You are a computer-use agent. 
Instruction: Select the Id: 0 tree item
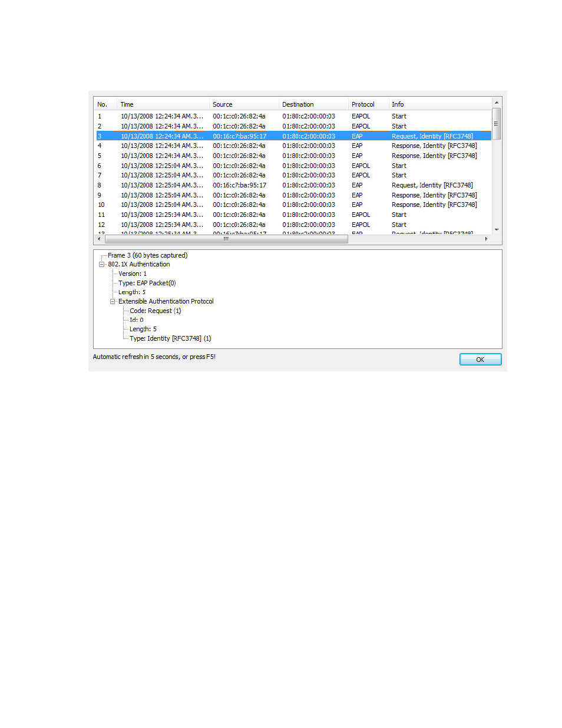coord(137,320)
